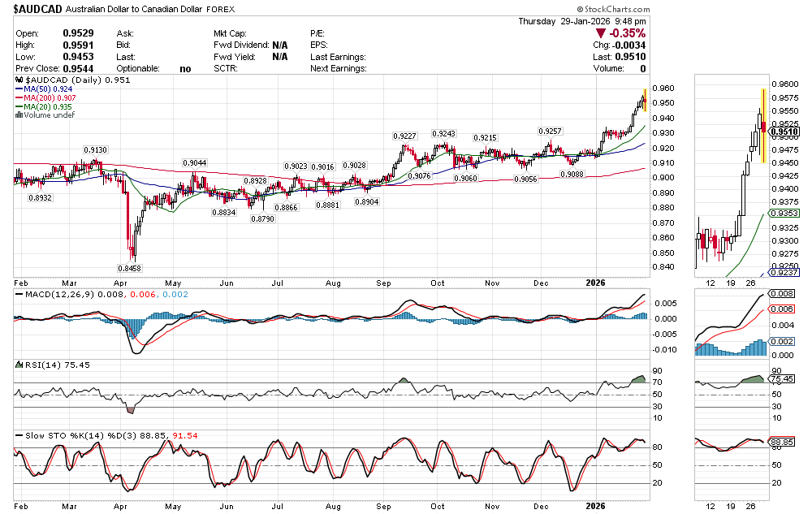The image size is (812, 514).
Task: Click the blue 0.9237 MA price tag
Action: click(784, 274)
